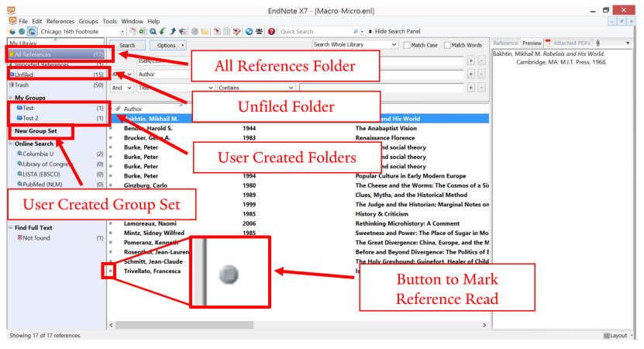Switch to Local Library Mode icon
Screen dimensions: 644x349
(x=12, y=32)
